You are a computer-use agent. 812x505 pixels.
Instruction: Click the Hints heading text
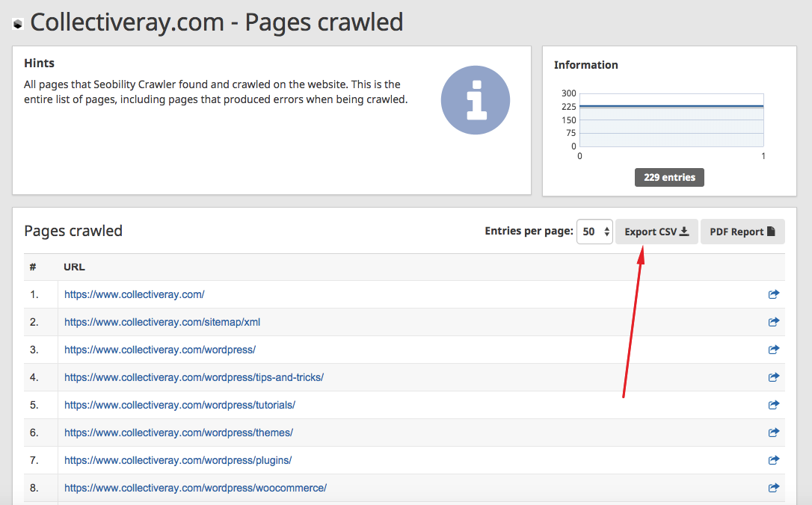[39, 63]
